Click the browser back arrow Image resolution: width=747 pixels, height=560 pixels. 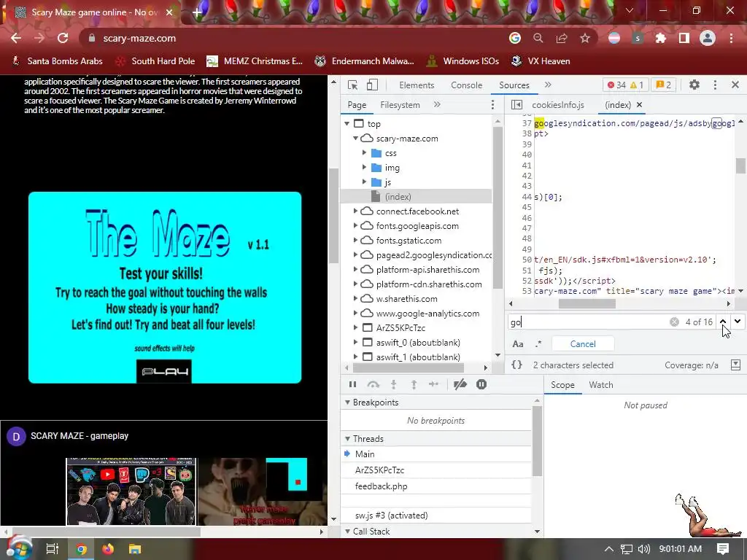[x=16, y=38]
